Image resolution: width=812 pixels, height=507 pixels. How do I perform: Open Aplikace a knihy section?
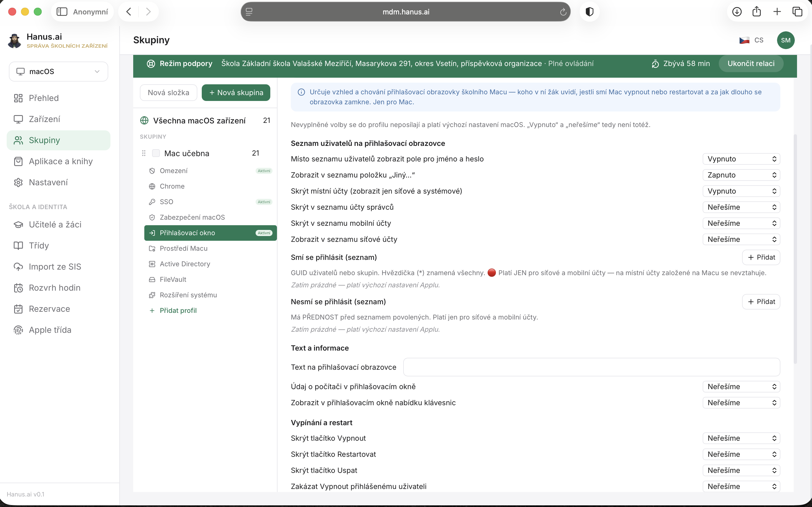click(x=58, y=161)
